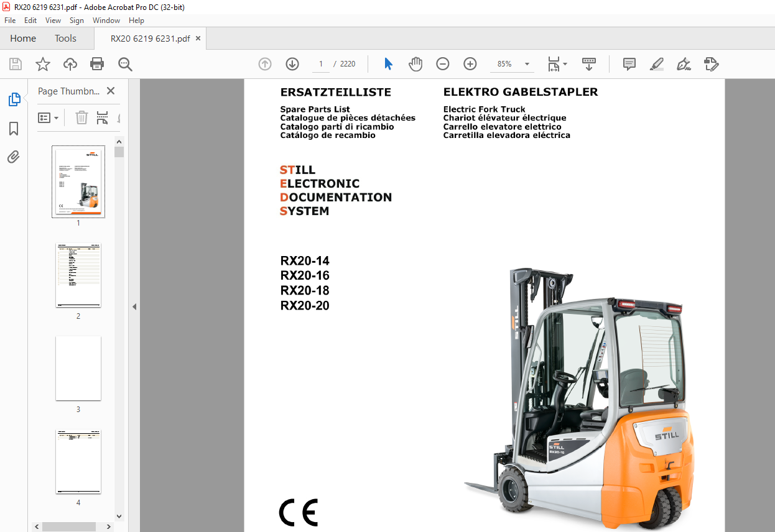The width and height of the screenshot is (775, 532).
Task: Open the File menu
Action: pos(10,21)
